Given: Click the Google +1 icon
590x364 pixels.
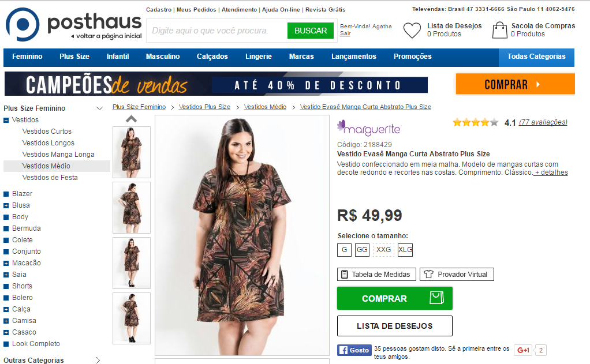Looking at the screenshot, I should 523,350.
